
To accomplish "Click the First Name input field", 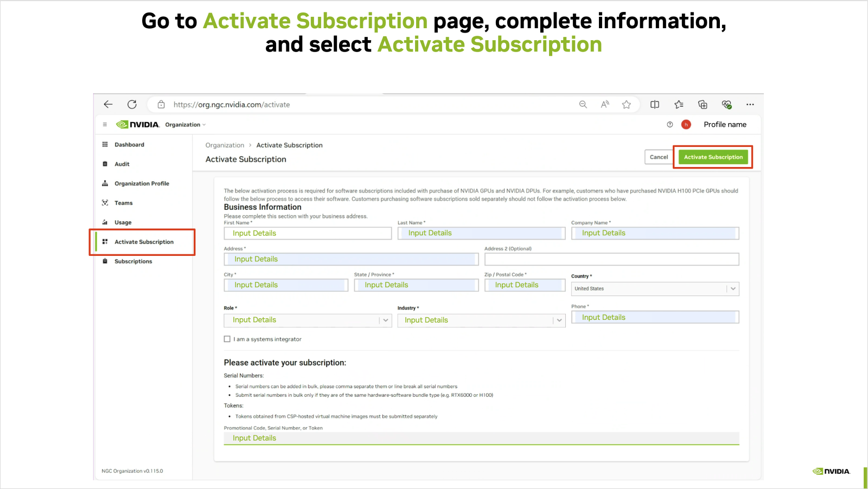I will pyautogui.click(x=308, y=233).
